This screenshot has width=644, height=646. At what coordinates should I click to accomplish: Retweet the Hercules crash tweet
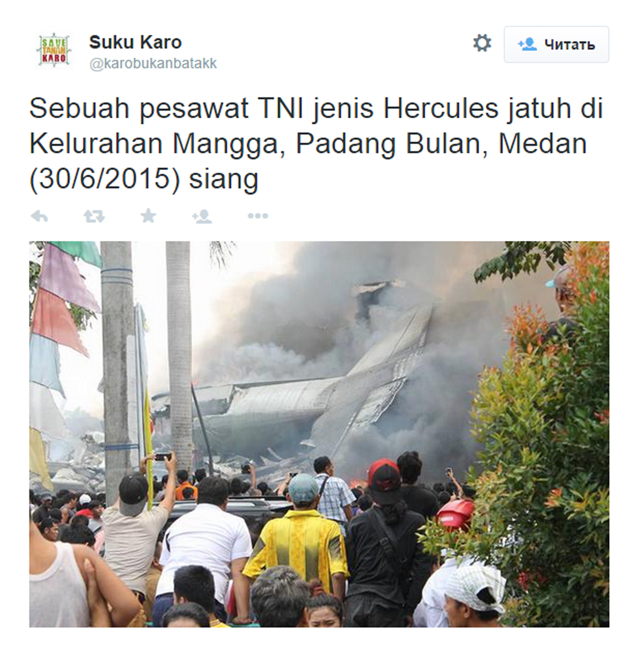(x=94, y=216)
